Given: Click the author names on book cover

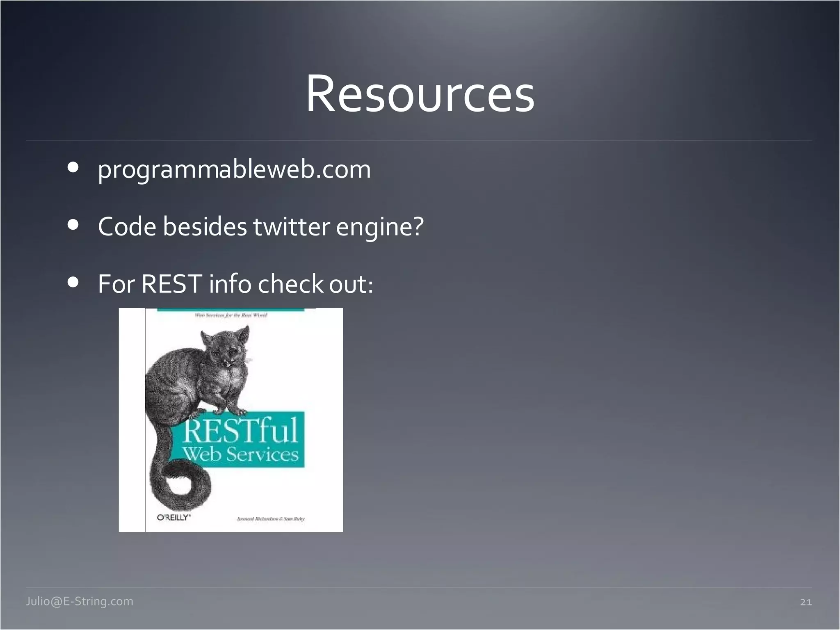Looking at the screenshot, I should 271,519.
